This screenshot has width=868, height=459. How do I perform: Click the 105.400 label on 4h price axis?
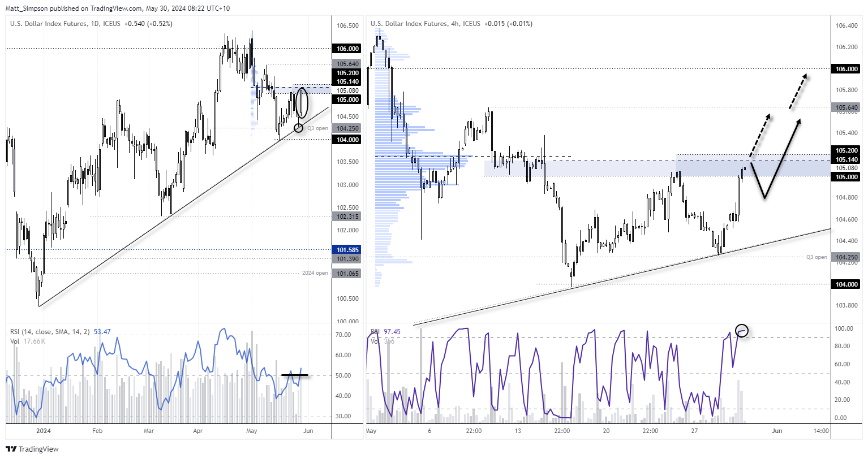[846, 133]
